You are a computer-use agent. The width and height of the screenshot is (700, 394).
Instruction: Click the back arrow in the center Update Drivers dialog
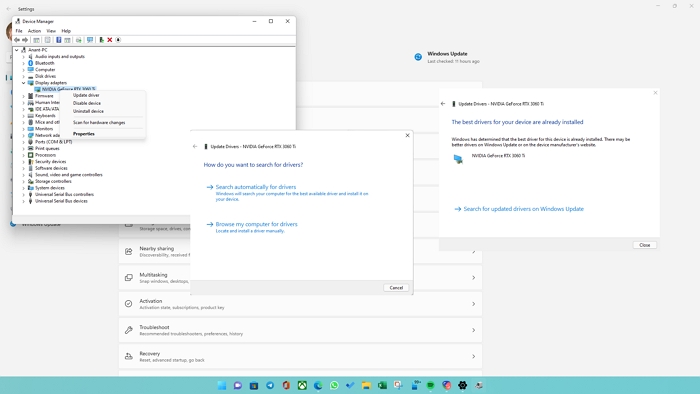[x=195, y=146]
